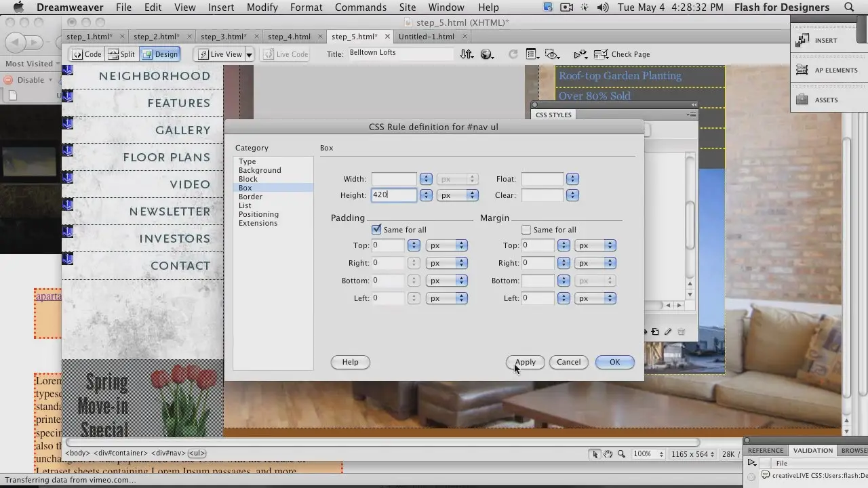Screen dimensions: 868x488
Task: Click the Refresh design view icon
Action: point(513,54)
